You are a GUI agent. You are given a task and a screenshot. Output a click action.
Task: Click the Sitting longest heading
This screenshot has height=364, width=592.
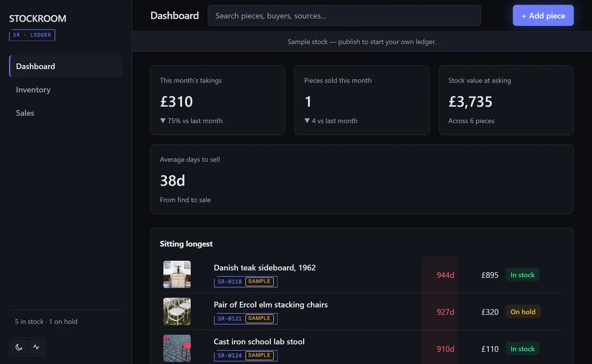coord(186,244)
